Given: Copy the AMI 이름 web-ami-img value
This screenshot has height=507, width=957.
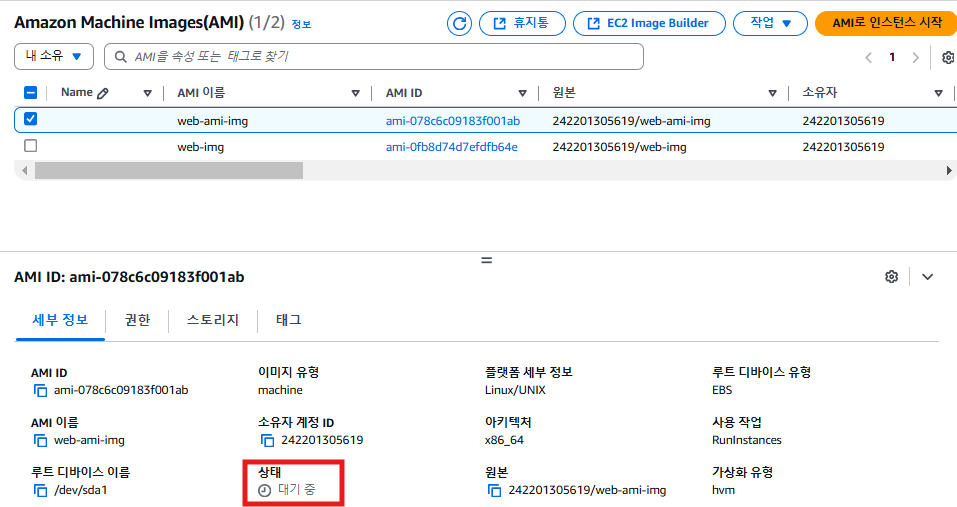Looking at the screenshot, I should click(40, 440).
